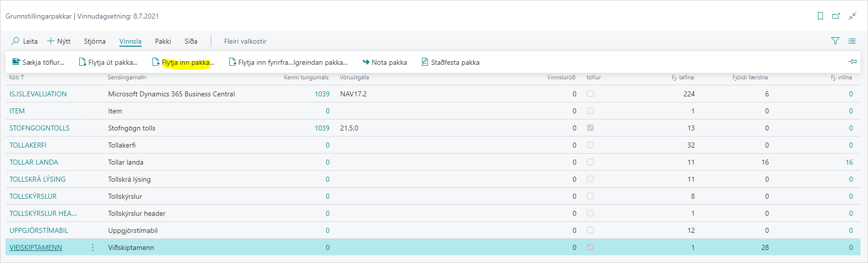
Task: Click the pin action bar icon
Action: 852,62
